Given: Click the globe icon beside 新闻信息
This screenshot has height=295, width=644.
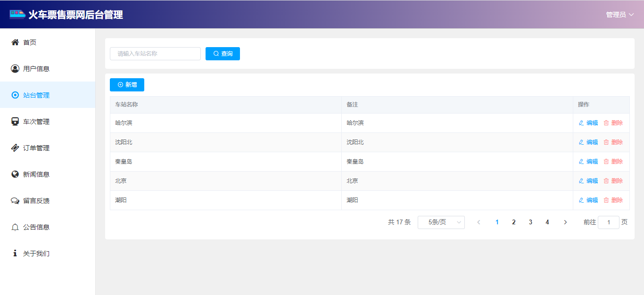Looking at the screenshot, I should click(x=15, y=174).
